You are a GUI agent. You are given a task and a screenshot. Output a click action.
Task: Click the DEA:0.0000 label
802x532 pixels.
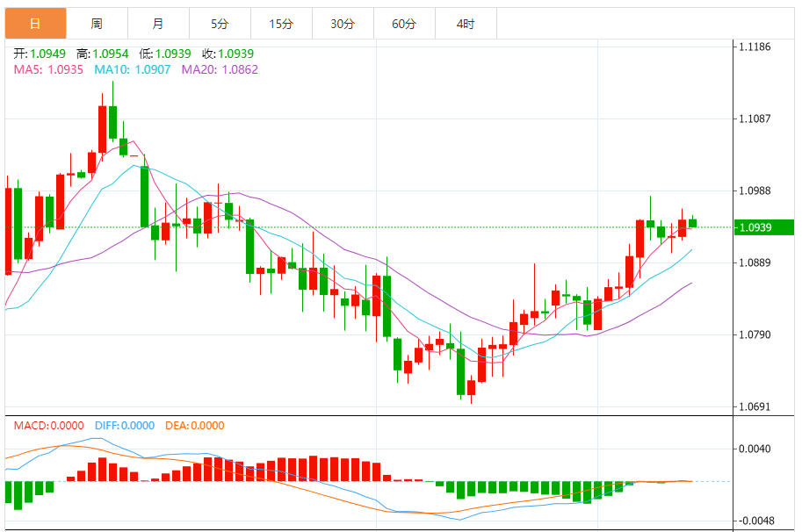pyautogui.click(x=195, y=426)
